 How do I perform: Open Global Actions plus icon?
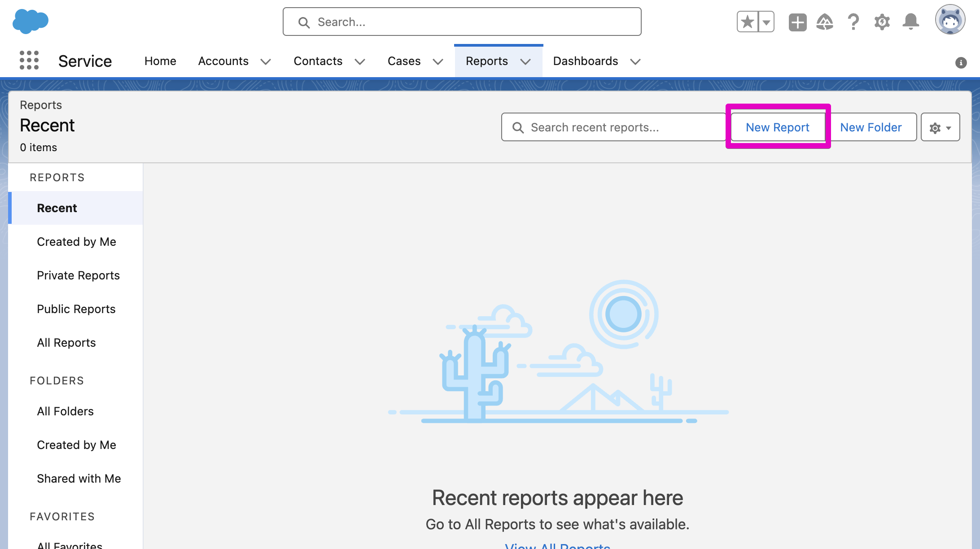(x=797, y=22)
